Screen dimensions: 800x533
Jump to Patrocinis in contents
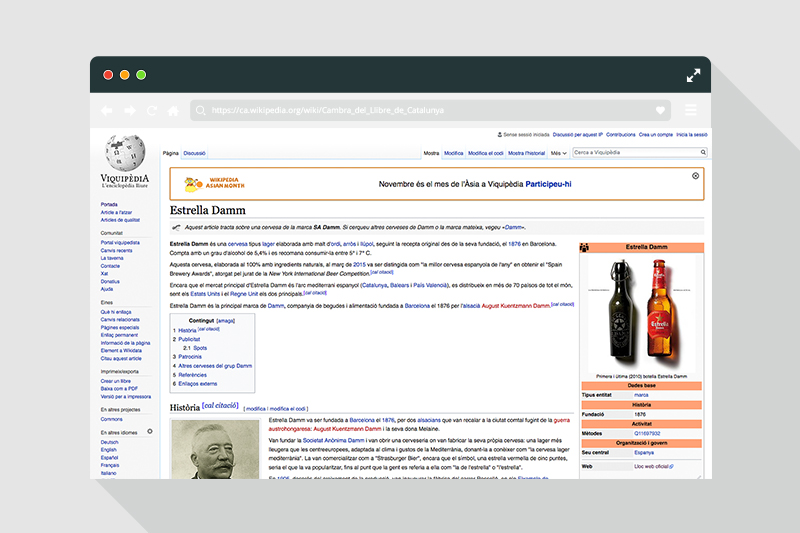pyautogui.click(x=190, y=357)
